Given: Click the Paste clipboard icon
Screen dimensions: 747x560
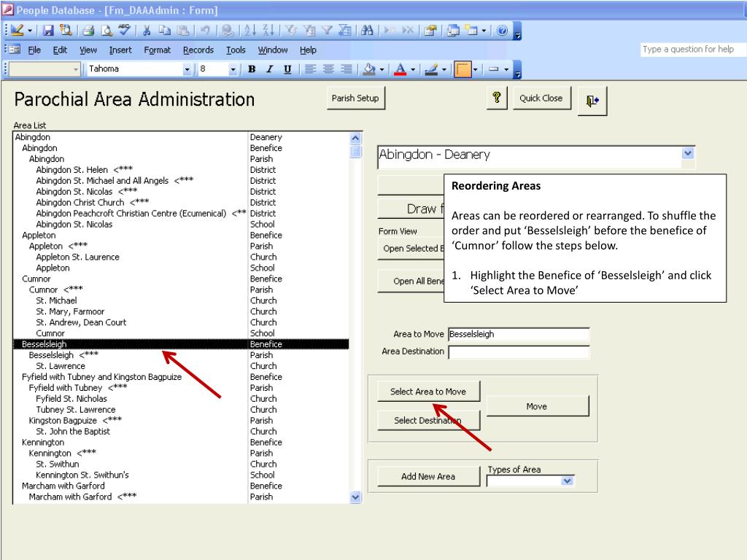Looking at the screenshot, I should tap(183, 31).
